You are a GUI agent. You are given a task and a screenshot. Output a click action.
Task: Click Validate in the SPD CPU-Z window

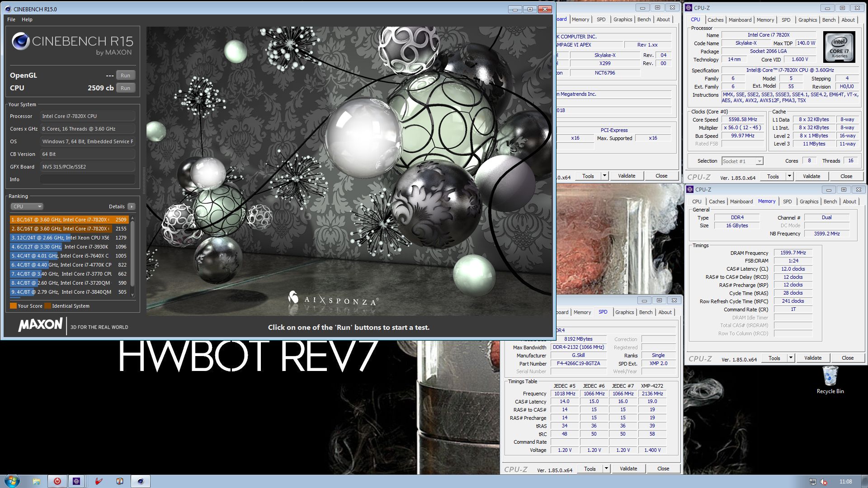pos(628,469)
